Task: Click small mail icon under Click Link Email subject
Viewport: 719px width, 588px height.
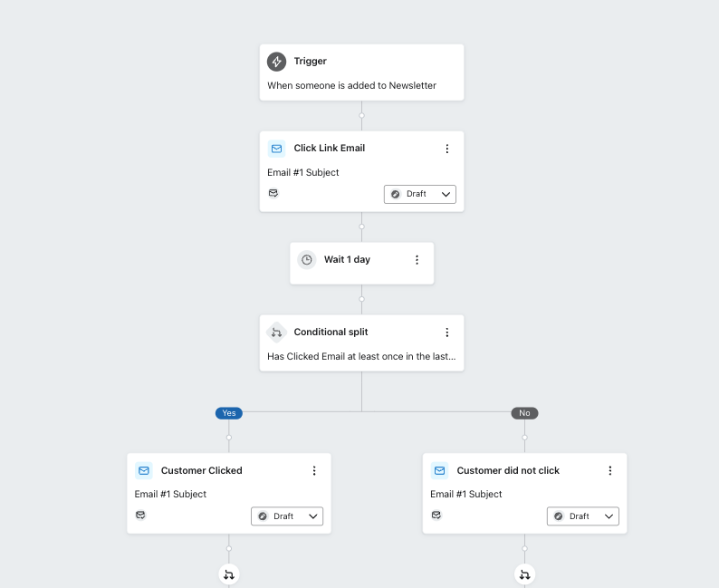Action: 273,193
